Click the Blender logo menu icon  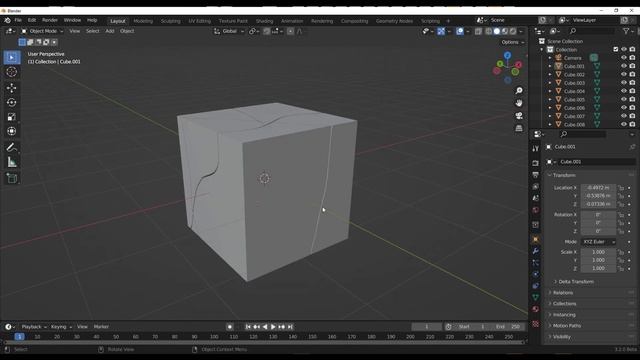[7, 20]
